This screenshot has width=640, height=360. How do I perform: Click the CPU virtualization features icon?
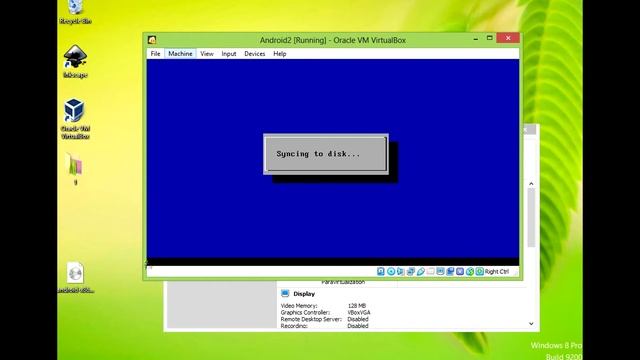point(460,271)
